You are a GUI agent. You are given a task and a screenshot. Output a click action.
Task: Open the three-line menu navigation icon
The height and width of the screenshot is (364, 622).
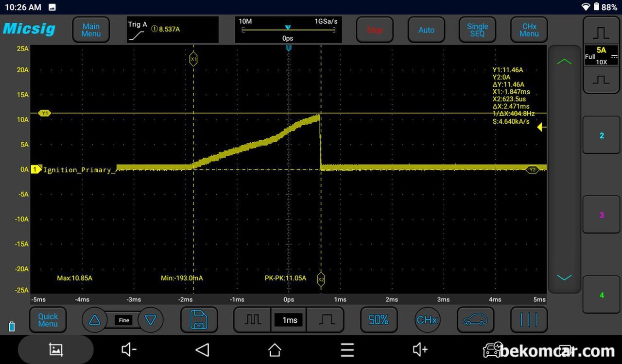[x=347, y=349]
